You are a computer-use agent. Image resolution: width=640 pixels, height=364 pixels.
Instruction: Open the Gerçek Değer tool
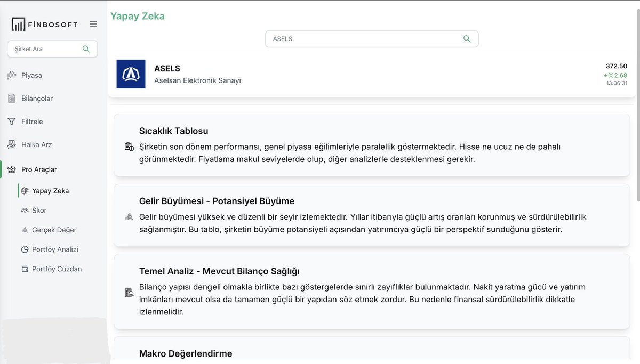pyautogui.click(x=54, y=230)
